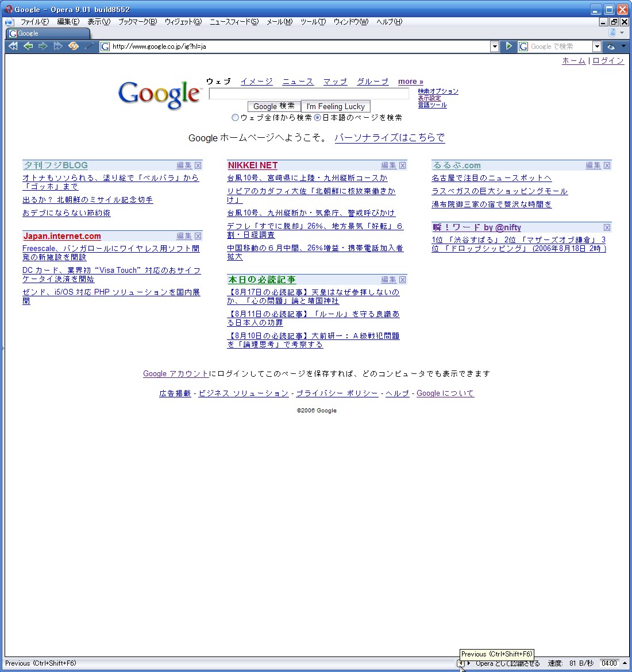The height and width of the screenshot is (672, 632).
Task: Click the status bar up-arrow expander
Action: point(625,663)
